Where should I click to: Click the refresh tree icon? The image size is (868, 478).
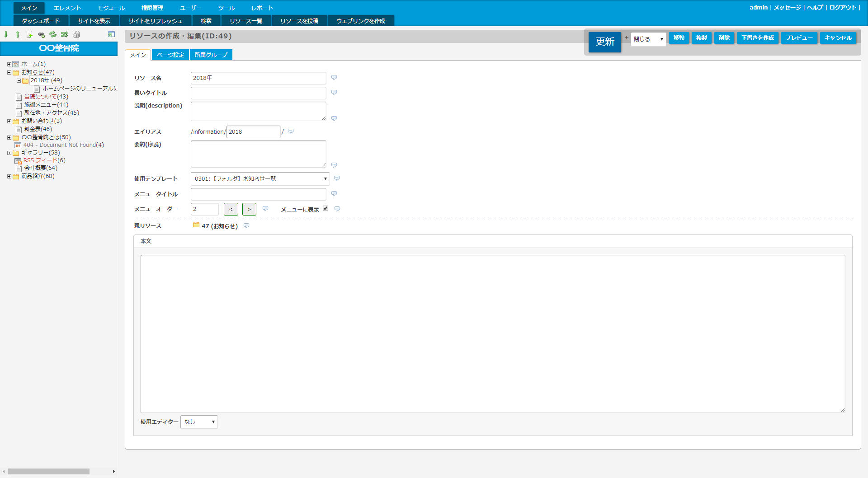(x=53, y=34)
